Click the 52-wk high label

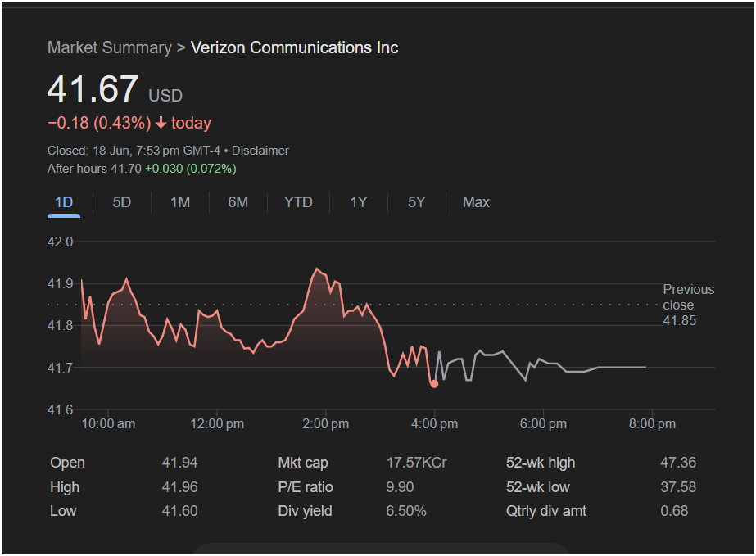pos(541,463)
